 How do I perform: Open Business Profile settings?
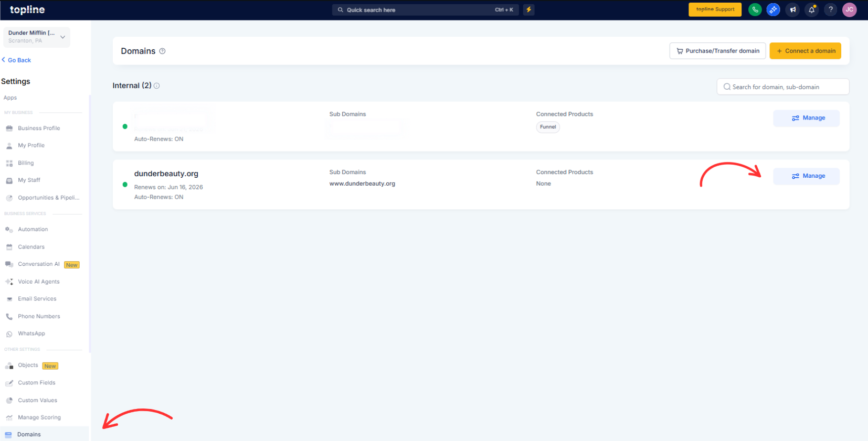pyautogui.click(x=39, y=128)
